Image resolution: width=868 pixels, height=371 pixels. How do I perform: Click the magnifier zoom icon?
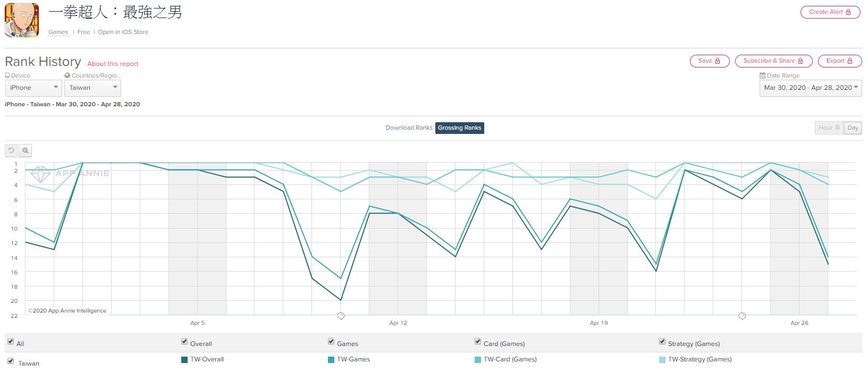pyautogui.click(x=26, y=151)
